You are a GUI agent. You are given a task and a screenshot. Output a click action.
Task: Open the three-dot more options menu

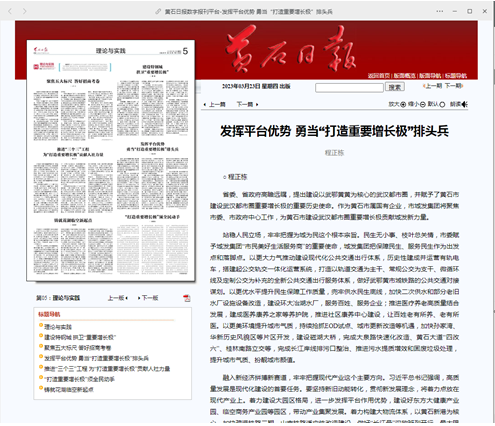click(440, 11)
